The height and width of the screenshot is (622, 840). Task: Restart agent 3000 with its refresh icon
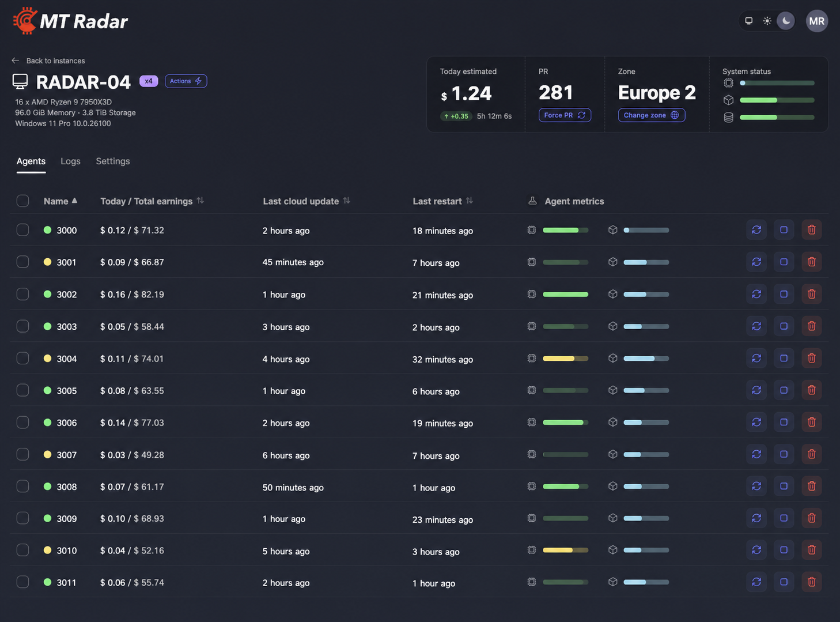coord(756,229)
